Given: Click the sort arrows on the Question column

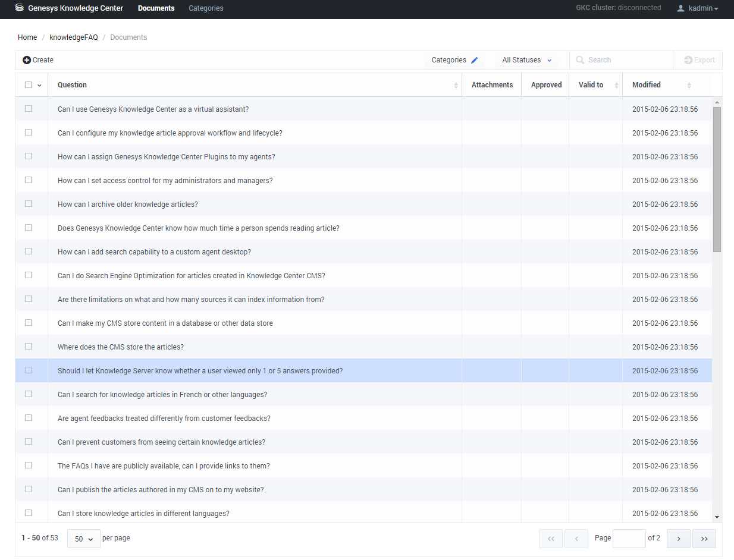Looking at the screenshot, I should click(457, 84).
